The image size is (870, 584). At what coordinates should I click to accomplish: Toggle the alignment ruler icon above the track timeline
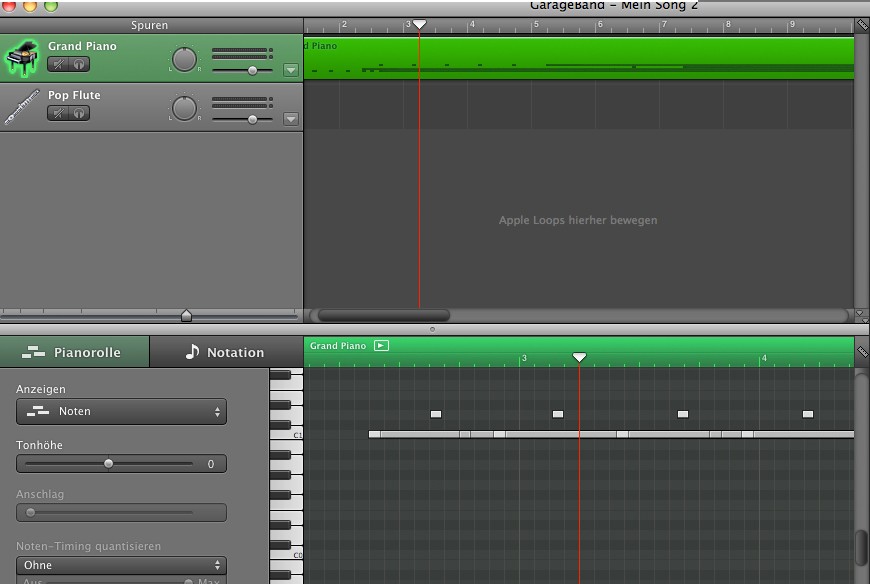tap(862, 25)
